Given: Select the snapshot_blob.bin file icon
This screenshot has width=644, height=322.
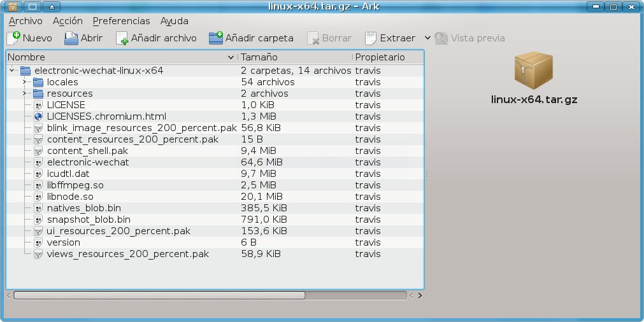Looking at the screenshot, I should pyautogui.click(x=38, y=220).
